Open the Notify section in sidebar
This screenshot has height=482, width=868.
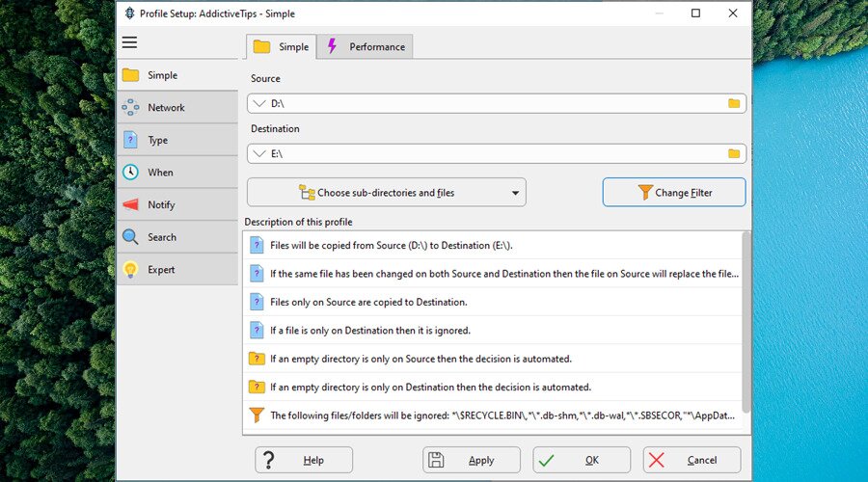pos(177,204)
